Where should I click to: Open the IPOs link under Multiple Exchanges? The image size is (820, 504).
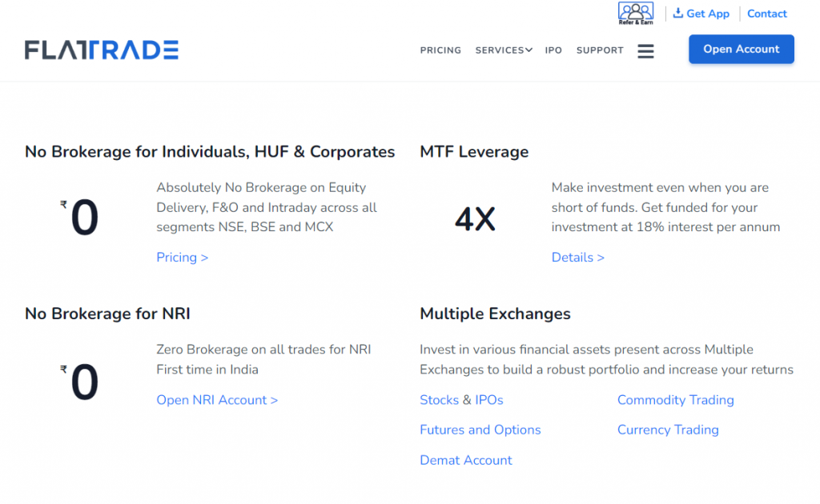click(489, 400)
